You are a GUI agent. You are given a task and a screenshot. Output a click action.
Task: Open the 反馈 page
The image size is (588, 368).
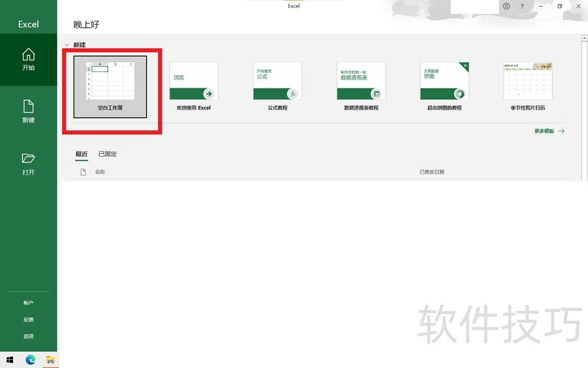tap(29, 319)
